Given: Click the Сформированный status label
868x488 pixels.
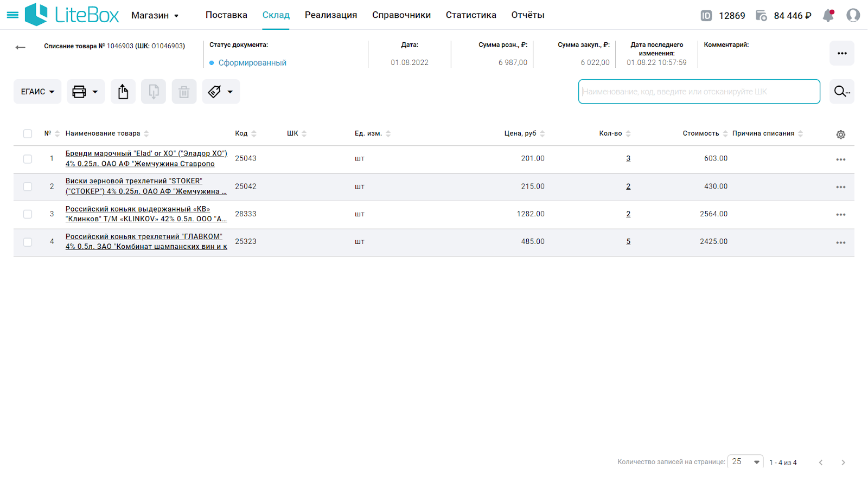Looking at the screenshot, I should coord(252,63).
